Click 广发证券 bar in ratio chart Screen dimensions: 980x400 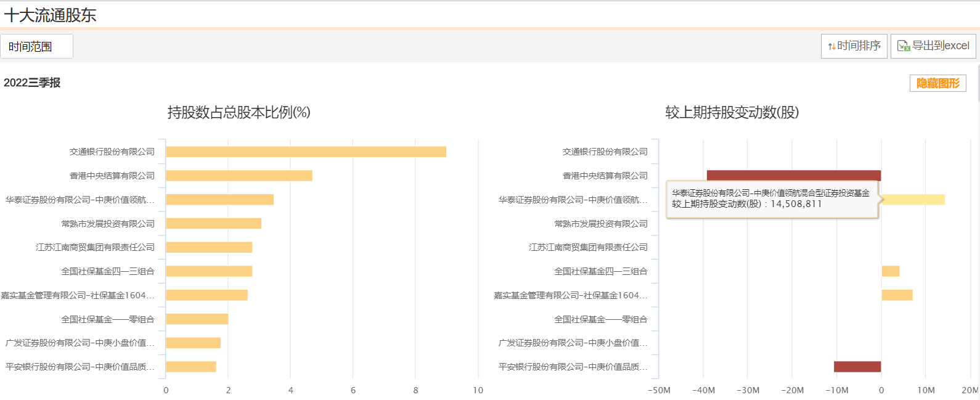tap(193, 343)
